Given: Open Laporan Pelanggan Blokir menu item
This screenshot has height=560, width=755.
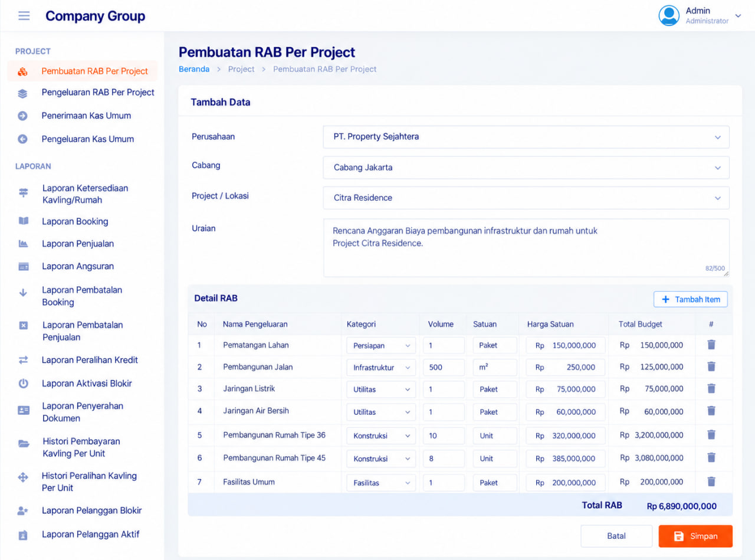Looking at the screenshot, I should (x=92, y=510).
